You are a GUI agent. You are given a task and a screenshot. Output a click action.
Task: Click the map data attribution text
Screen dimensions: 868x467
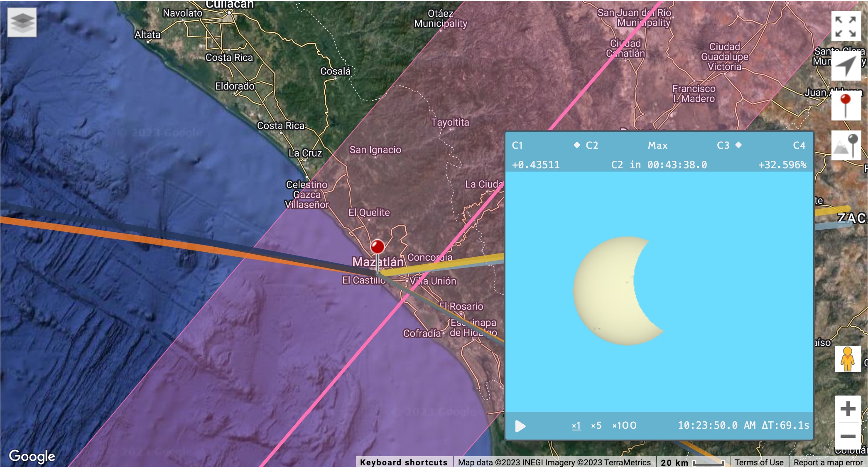click(x=554, y=462)
